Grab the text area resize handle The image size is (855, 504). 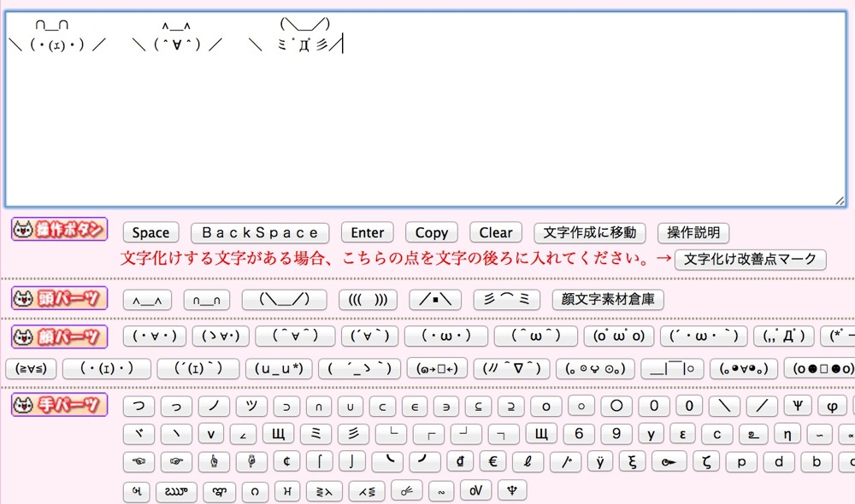click(840, 201)
